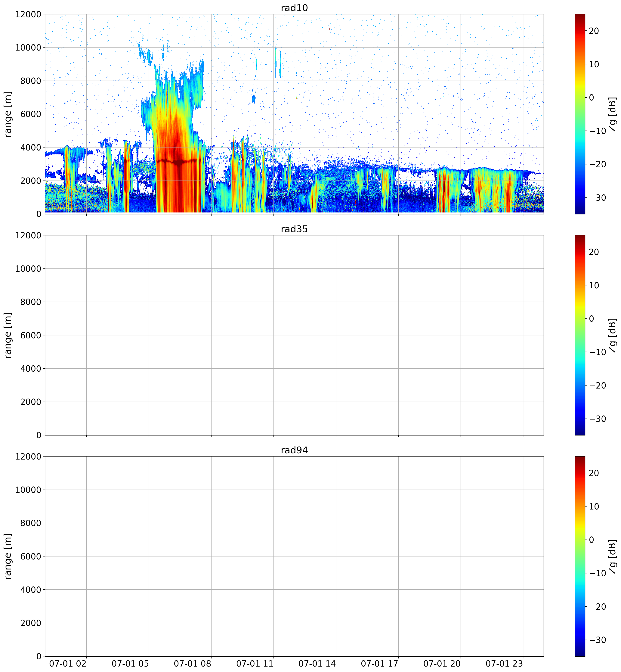
Task: Click "Zg [dB]" label on rad94 color bar
Action: click(613, 556)
